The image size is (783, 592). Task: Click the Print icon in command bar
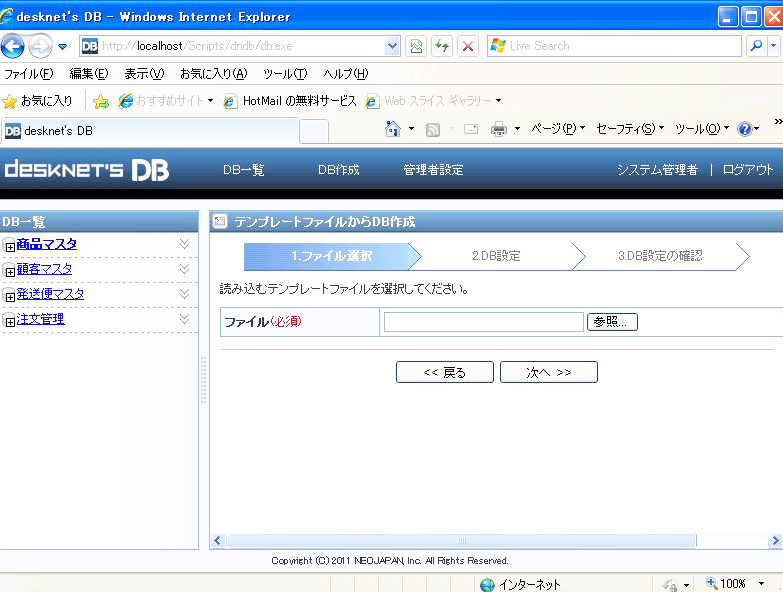pyautogui.click(x=499, y=129)
